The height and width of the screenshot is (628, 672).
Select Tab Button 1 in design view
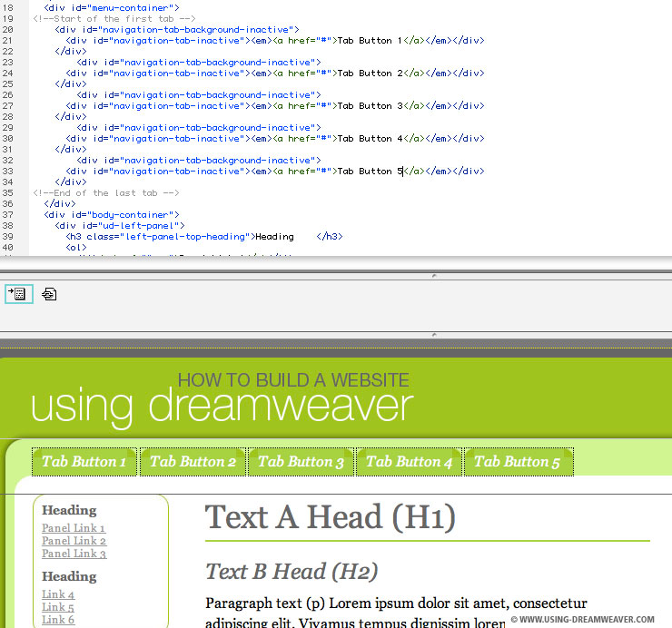[x=84, y=462]
